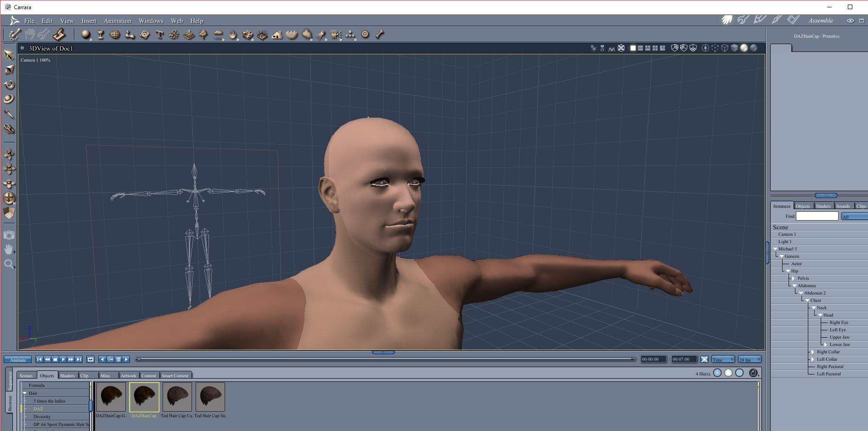Toggle the eye visibility icon beside Assemble

[851, 20]
